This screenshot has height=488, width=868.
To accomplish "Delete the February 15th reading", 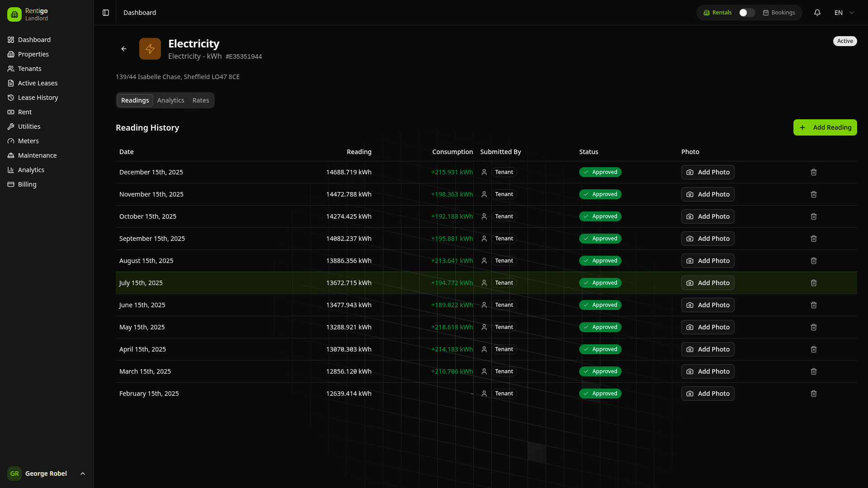I will point(814,394).
